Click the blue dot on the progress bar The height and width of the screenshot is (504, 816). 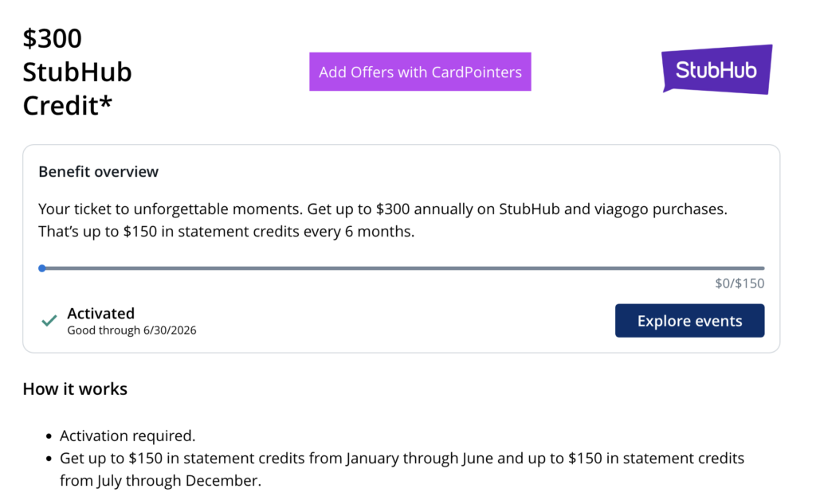click(42, 268)
